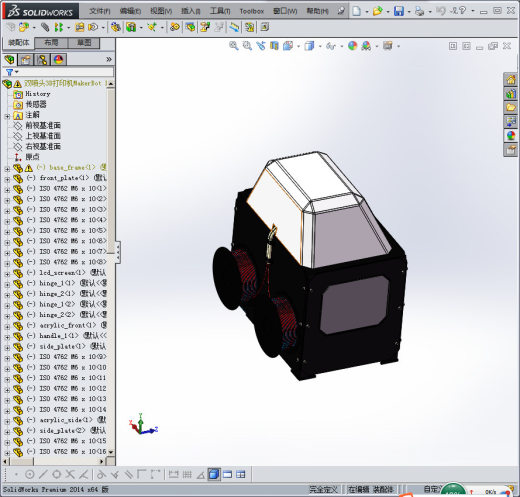Switch to two-view horizontal viewport layout

point(227,474)
